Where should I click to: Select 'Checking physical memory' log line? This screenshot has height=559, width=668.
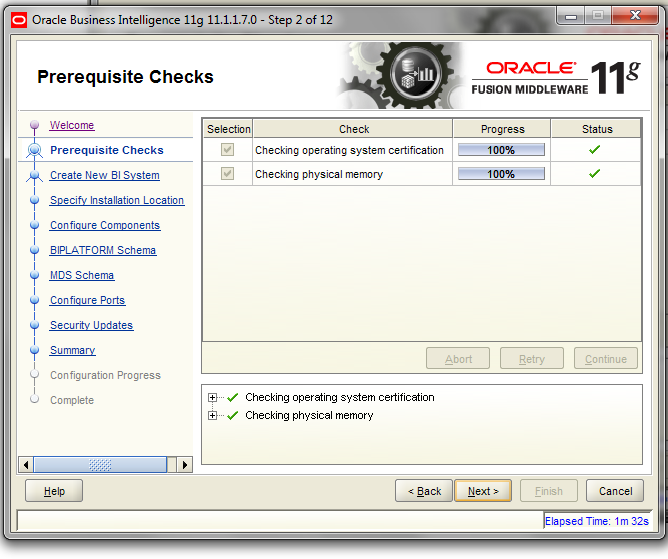click(x=309, y=415)
